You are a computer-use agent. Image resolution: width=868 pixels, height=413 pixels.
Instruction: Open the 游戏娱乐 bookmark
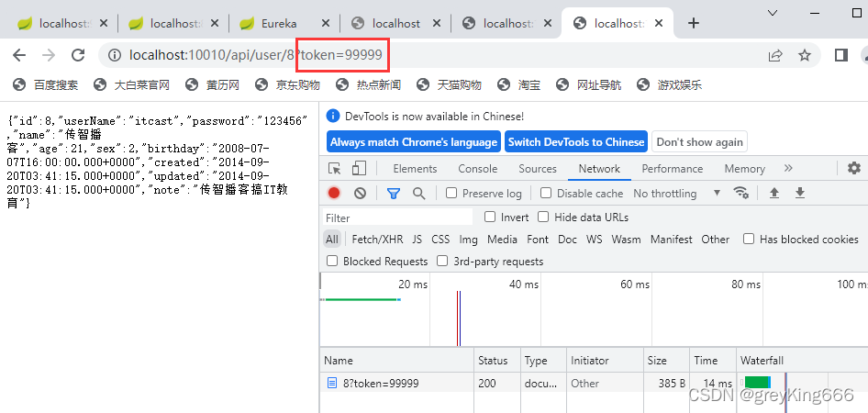pyautogui.click(x=669, y=84)
